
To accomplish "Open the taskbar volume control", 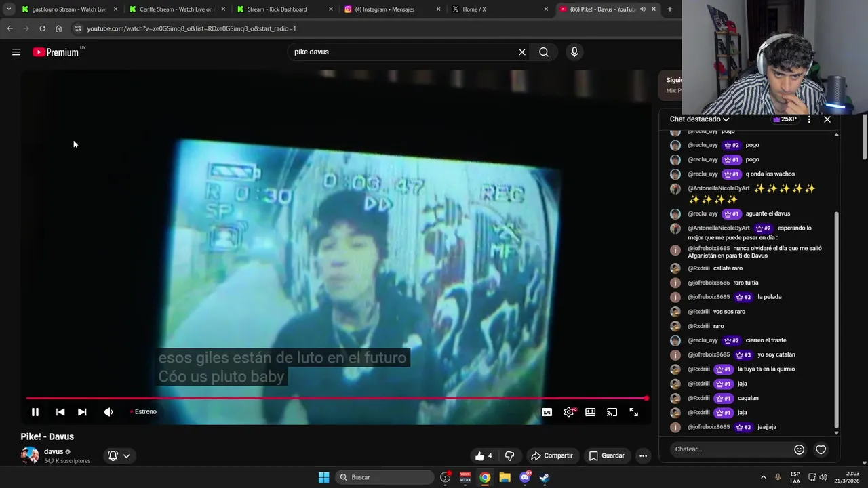I will 823,477.
